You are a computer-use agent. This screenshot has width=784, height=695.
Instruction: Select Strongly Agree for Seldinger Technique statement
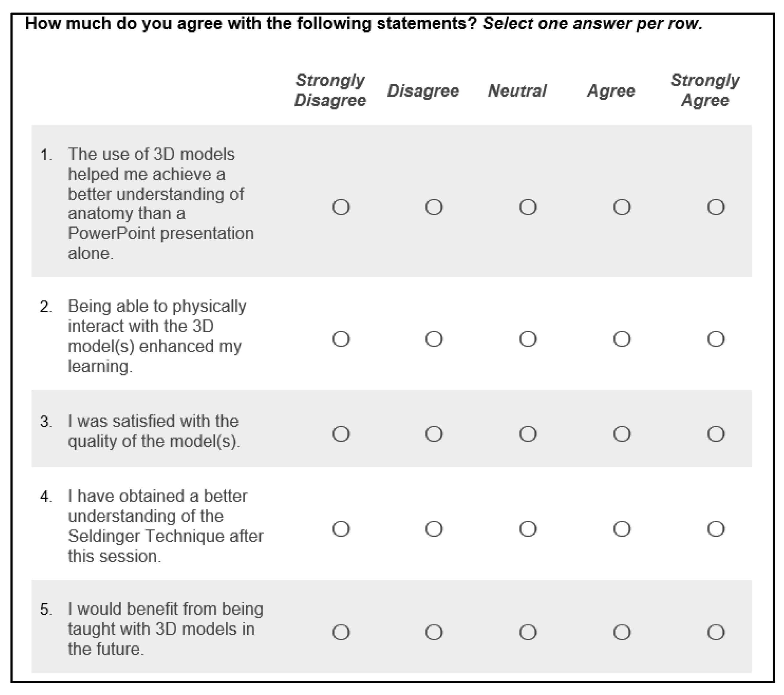pyautogui.click(x=716, y=529)
